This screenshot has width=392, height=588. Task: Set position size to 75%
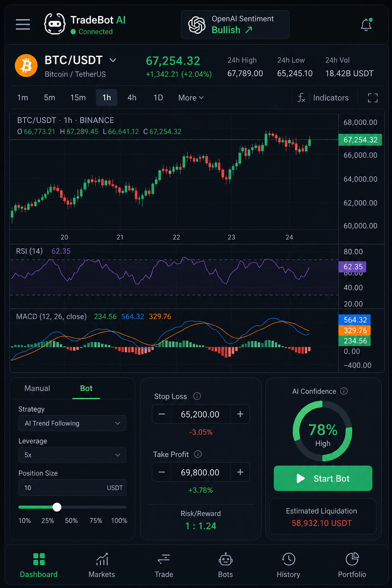tap(96, 521)
